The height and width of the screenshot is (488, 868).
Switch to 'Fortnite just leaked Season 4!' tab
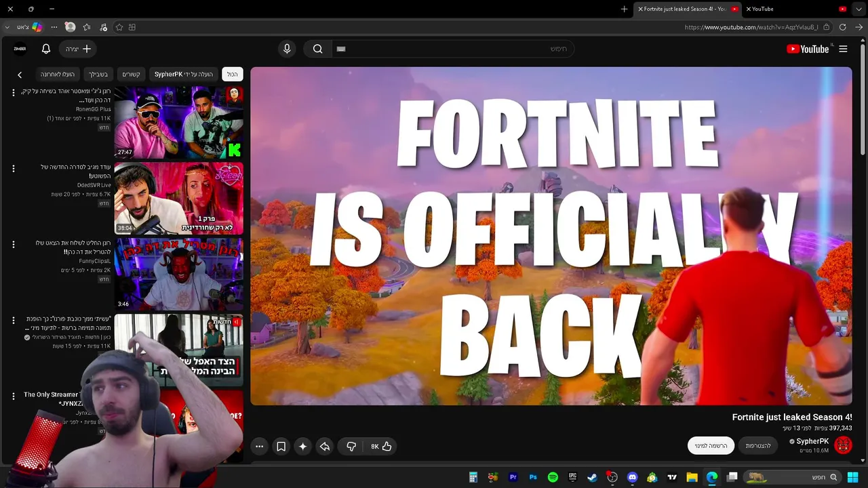[x=688, y=9]
